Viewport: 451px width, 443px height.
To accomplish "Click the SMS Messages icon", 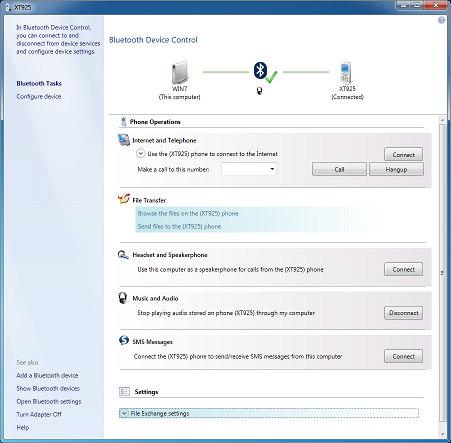I will coord(124,340).
